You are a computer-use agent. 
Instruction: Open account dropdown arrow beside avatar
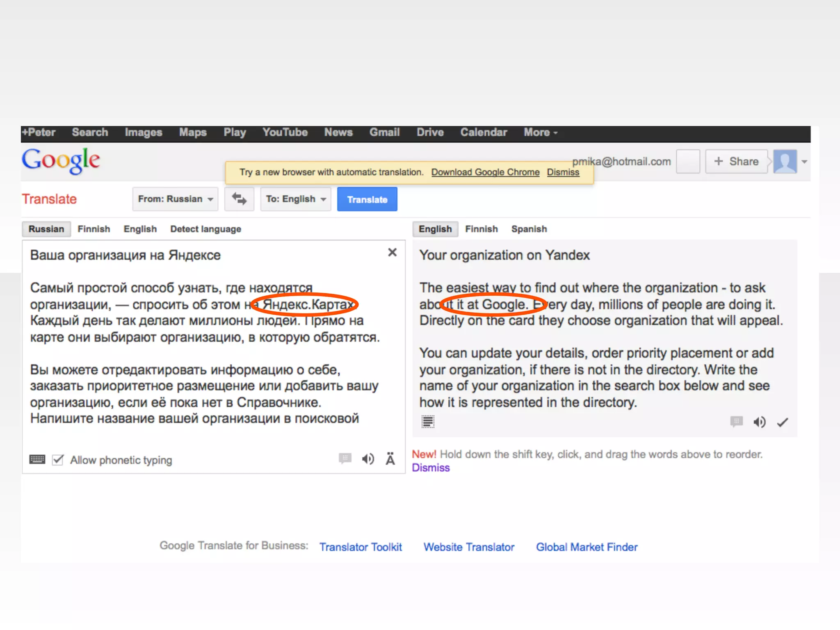click(804, 162)
